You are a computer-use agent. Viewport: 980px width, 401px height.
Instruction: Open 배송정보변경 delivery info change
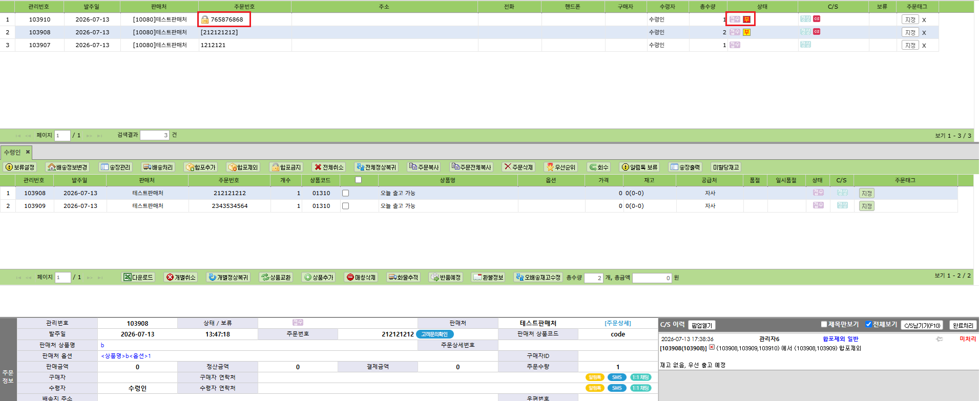point(68,167)
